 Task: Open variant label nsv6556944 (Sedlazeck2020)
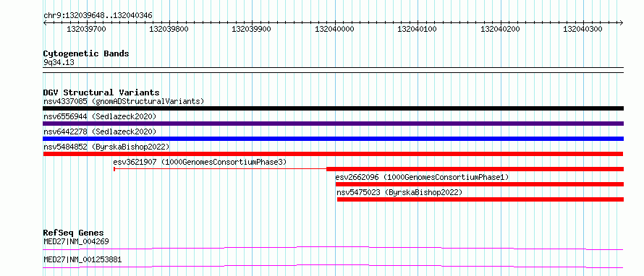pyautogui.click(x=100, y=116)
